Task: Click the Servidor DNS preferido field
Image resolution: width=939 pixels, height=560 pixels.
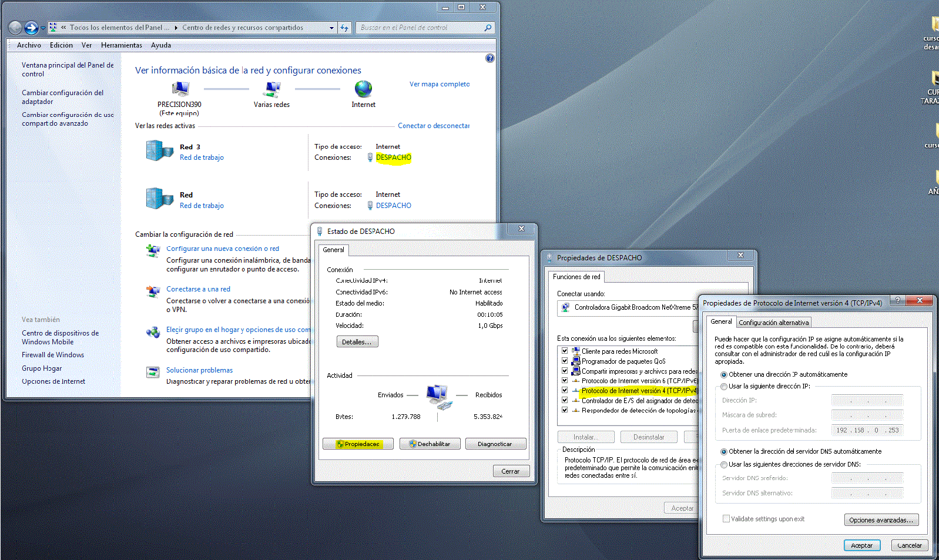Action: tap(867, 478)
